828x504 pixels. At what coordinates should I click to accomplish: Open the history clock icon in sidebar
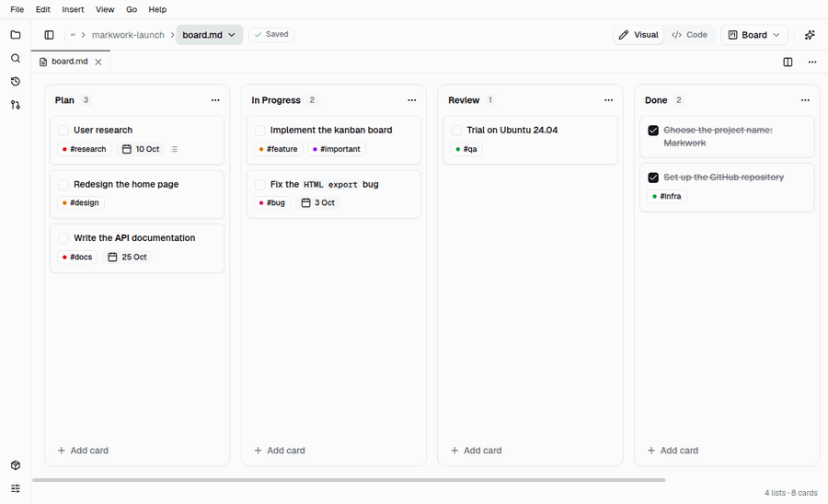point(16,81)
